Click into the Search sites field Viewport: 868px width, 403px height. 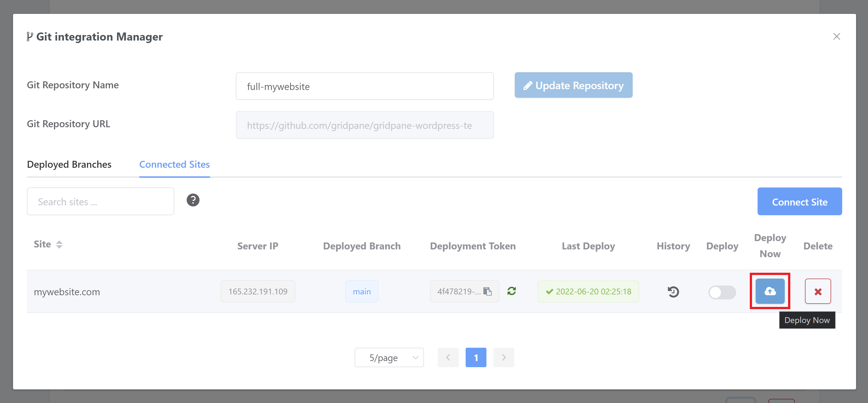(100, 202)
